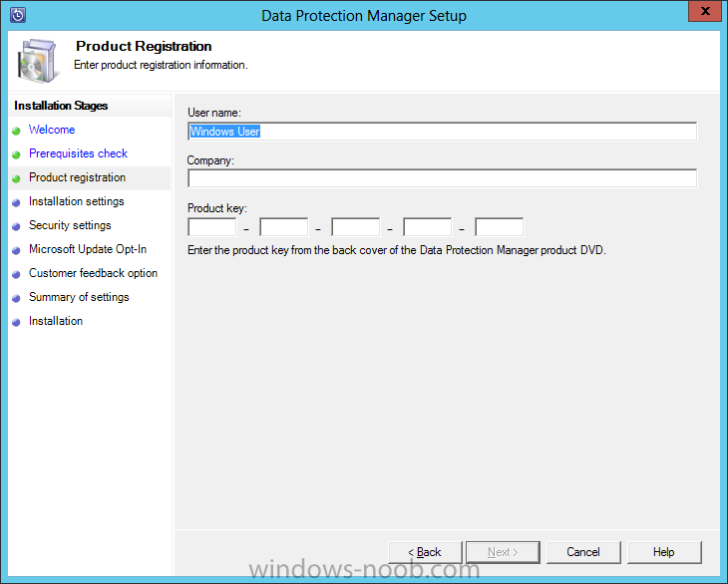728x584 pixels.
Task: Click the "Enter the product key from the back cover" text
Action: pos(397,250)
